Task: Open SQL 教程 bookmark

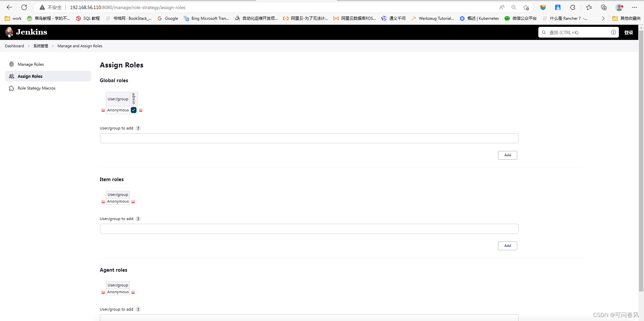Action: pos(88,18)
